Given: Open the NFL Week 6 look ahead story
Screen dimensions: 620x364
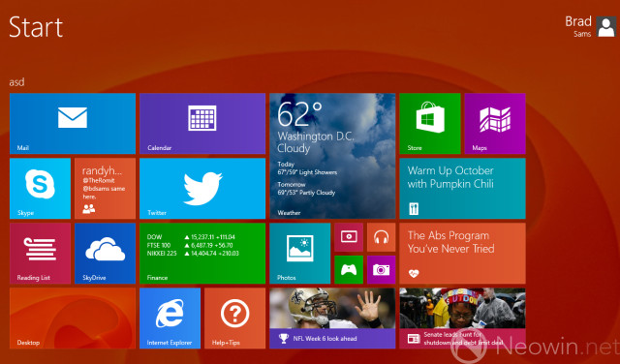Looking at the screenshot, I should [332, 318].
